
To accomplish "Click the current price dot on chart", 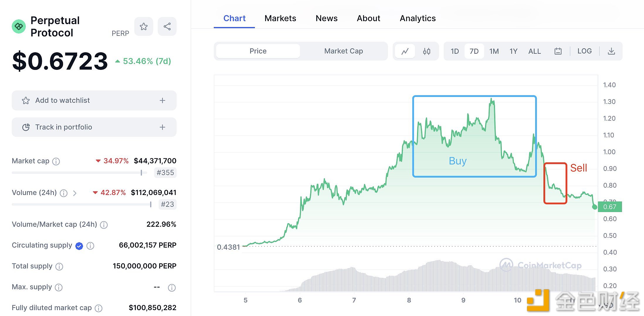I will pos(594,207).
